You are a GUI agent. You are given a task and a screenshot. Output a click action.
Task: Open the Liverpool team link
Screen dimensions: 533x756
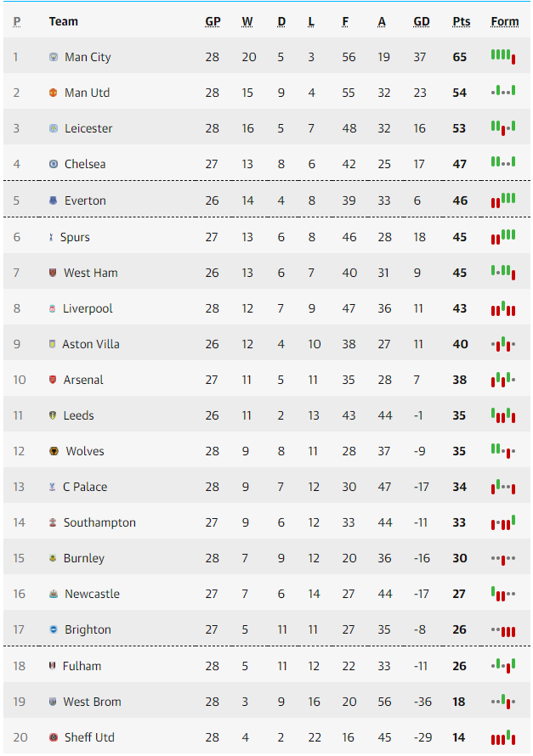point(88,308)
